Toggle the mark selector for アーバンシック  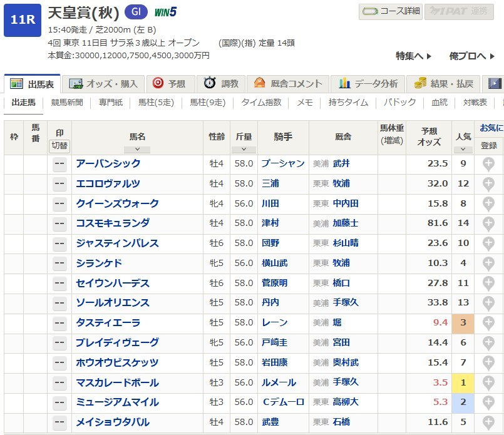pos(59,164)
